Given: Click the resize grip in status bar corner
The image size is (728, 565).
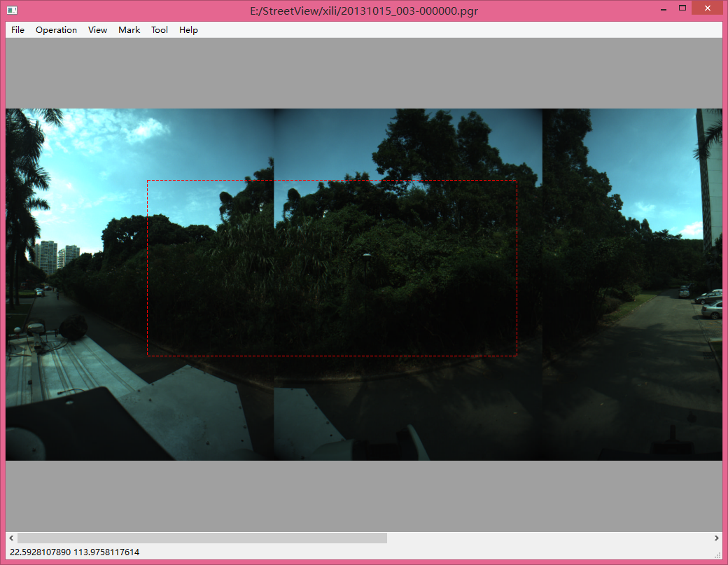Looking at the screenshot, I should coord(717,554).
